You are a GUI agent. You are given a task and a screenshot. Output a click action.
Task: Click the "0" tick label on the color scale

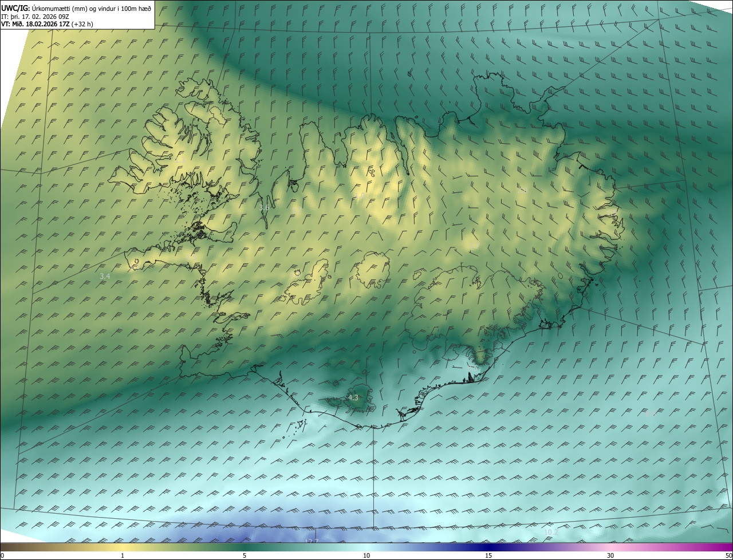2,555
